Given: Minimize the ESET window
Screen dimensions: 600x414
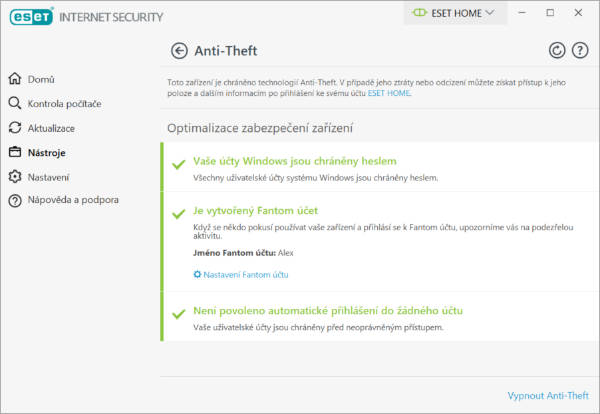Looking at the screenshot, I should 522,13.
